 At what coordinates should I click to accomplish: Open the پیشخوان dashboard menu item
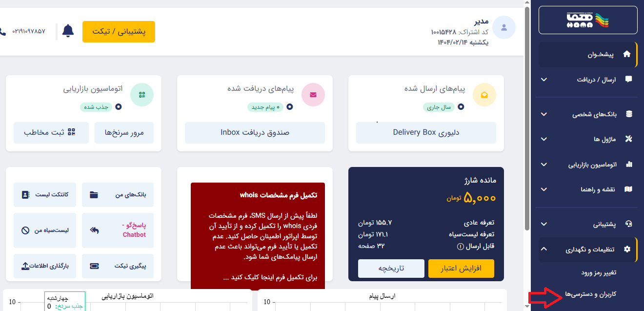[588, 55]
